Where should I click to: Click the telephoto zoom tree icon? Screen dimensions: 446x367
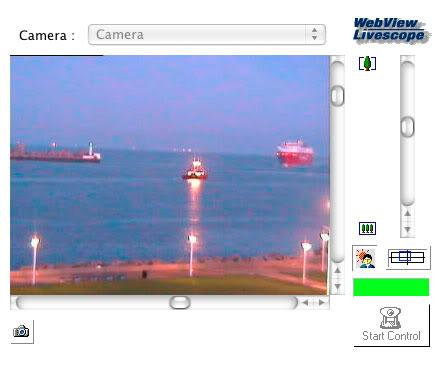(x=367, y=63)
